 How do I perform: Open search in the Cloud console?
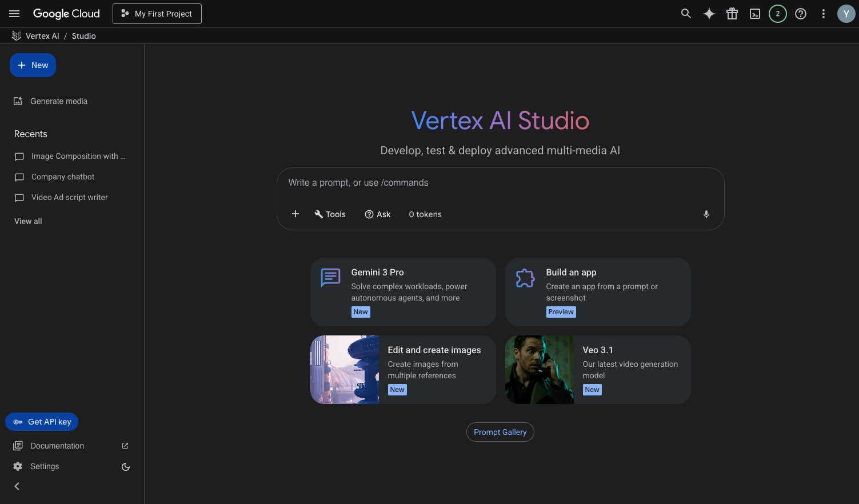tap(686, 13)
